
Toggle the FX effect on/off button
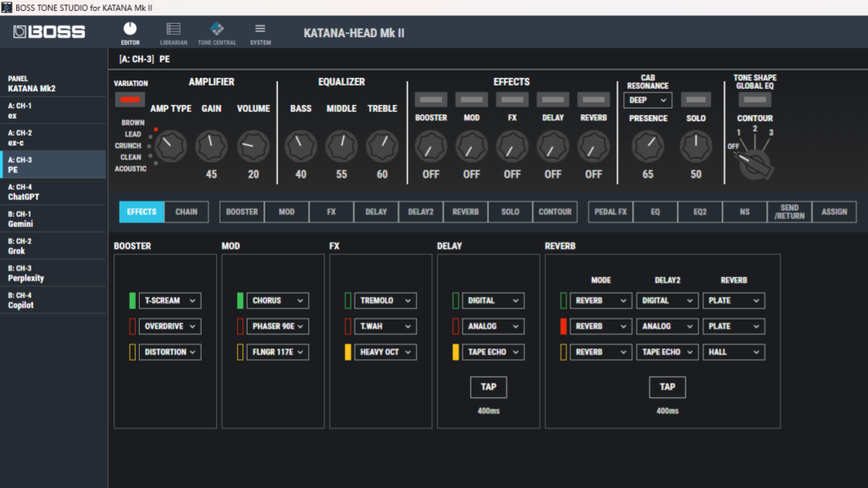512,100
